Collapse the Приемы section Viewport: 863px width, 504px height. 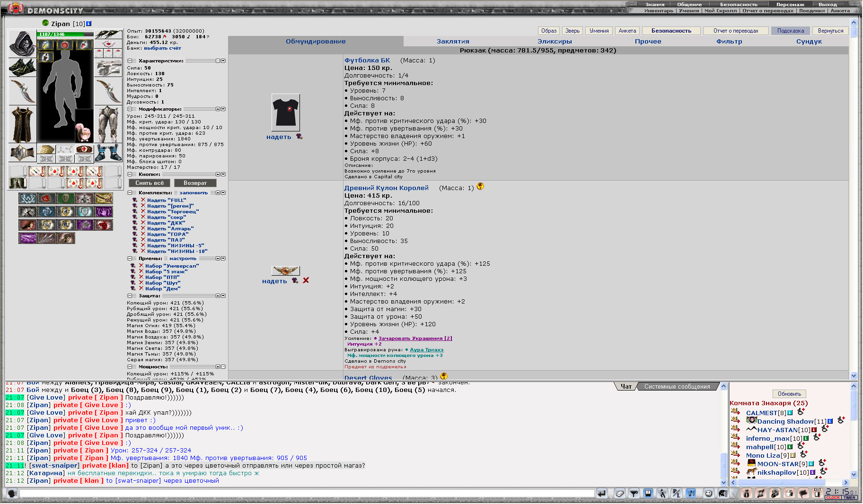130,259
